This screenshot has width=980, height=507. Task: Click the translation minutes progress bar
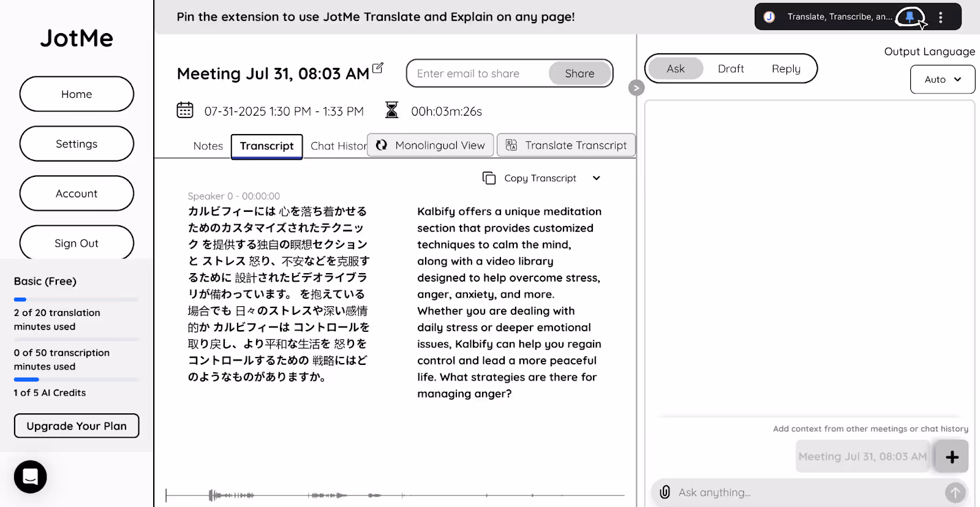(77, 299)
